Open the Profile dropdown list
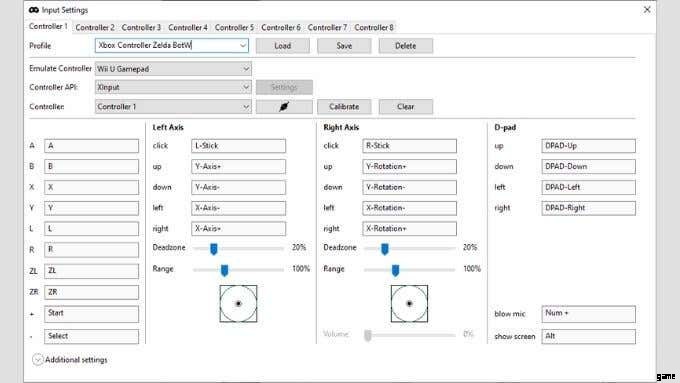This screenshot has width=680, height=383. 243,46
